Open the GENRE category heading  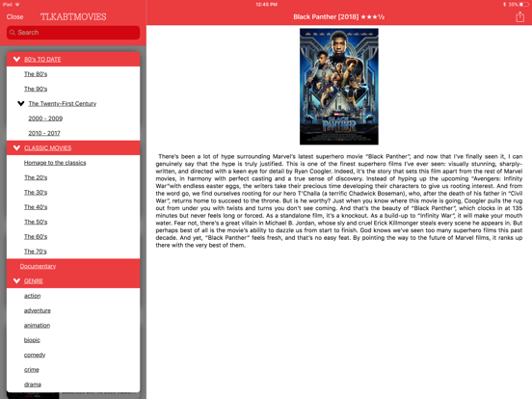tap(34, 280)
